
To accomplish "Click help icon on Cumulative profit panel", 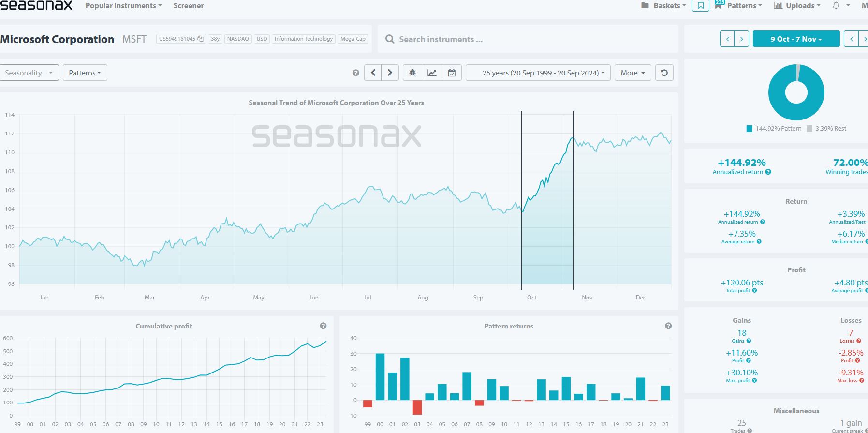I will [323, 326].
